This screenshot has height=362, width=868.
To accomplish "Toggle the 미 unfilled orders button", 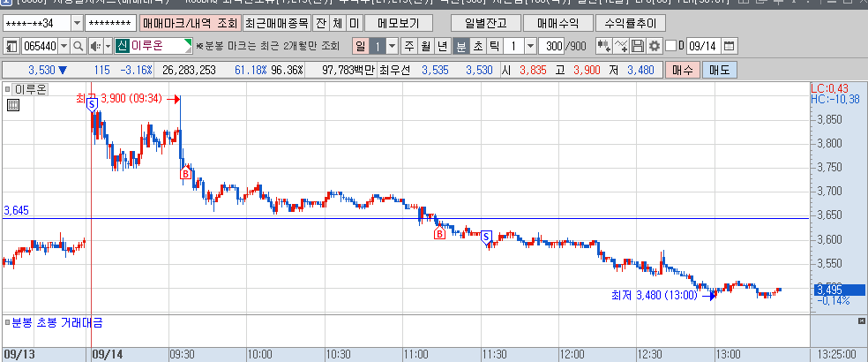I will (354, 23).
